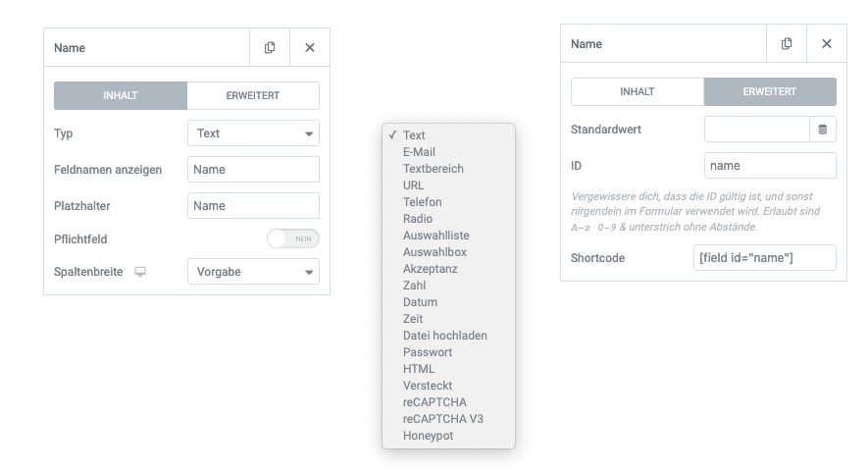Image resolution: width=868 pixels, height=474 pixels.
Task: Focus the Platzhalter text input
Action: pyautogui.click(x=254, y=206)
